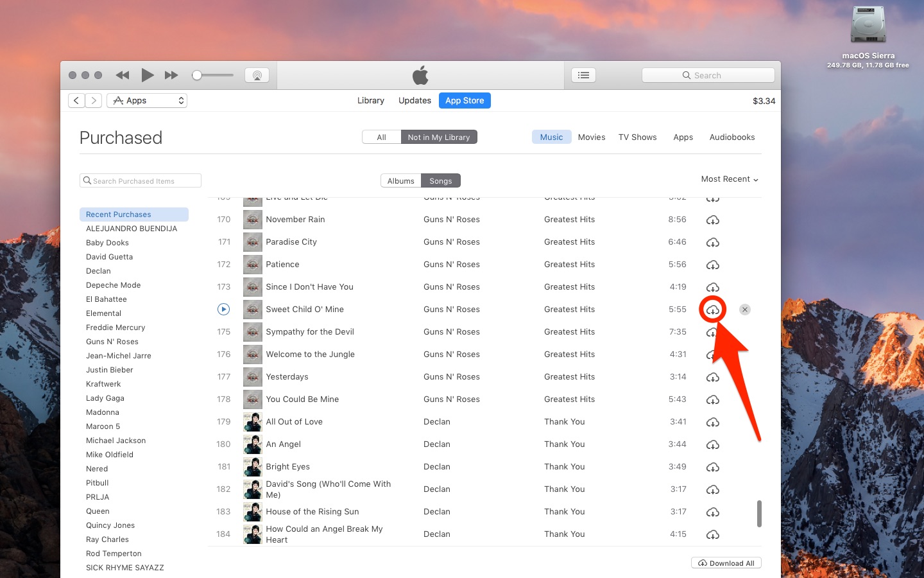924x578 pixels.
Task: Click the back navigation chevron
Action: [76, 100]
